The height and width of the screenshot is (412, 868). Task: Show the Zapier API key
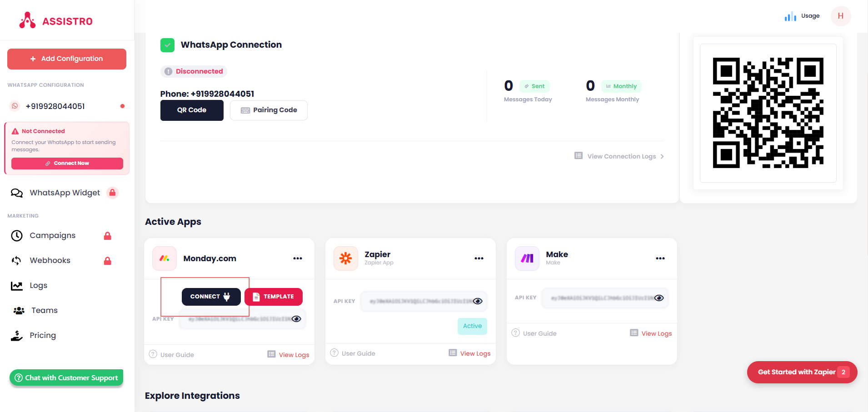point(478,301)
